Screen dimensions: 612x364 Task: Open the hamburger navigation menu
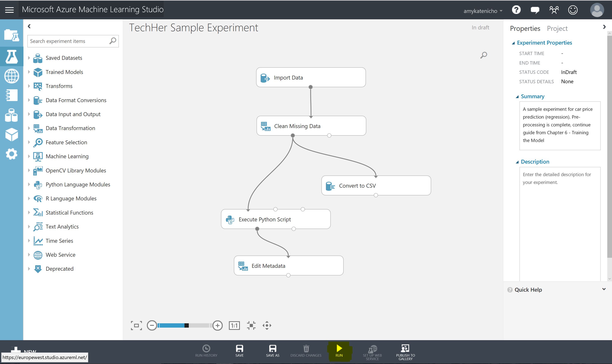click(9, 10)
